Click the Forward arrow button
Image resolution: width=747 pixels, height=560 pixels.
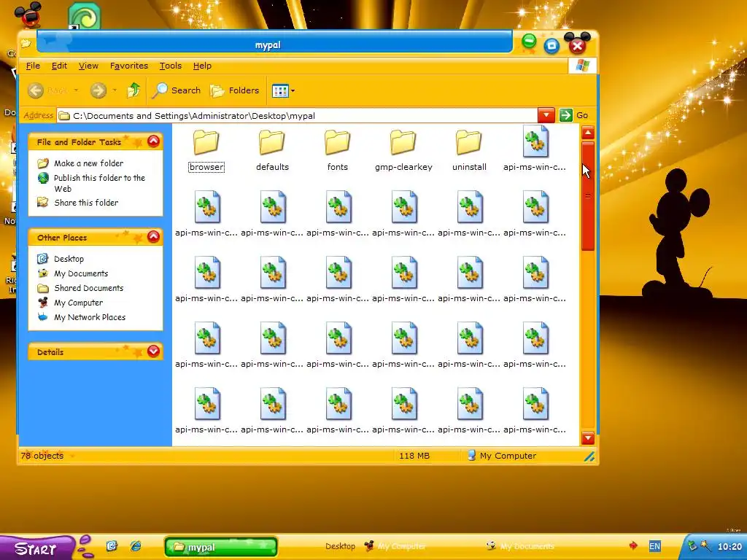pyautogui.click(x=98, y=90)
